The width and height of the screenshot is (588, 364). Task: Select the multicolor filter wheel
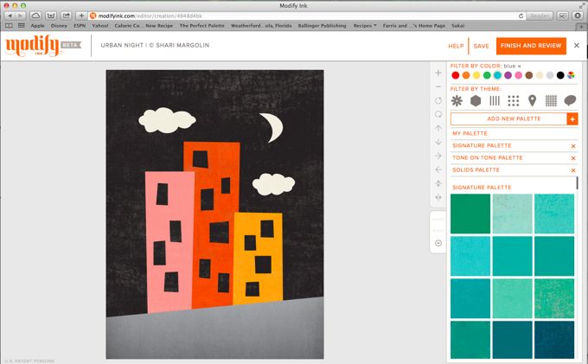click(571, 75)
